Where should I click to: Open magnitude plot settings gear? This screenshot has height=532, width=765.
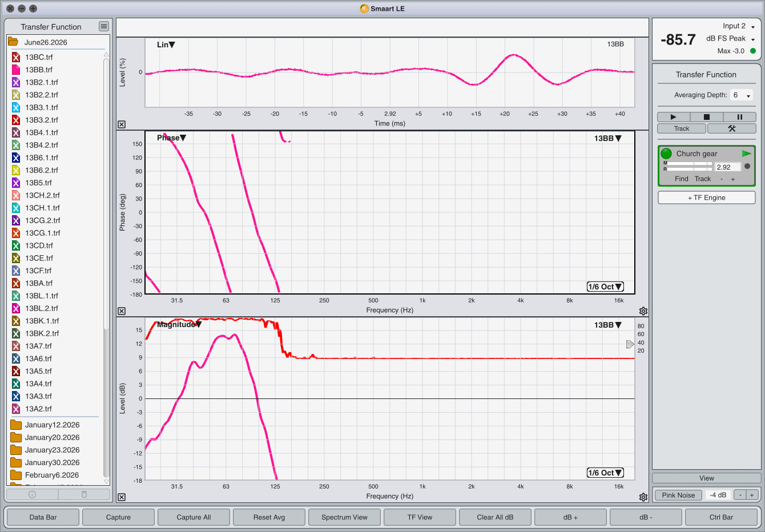(643, 497)
